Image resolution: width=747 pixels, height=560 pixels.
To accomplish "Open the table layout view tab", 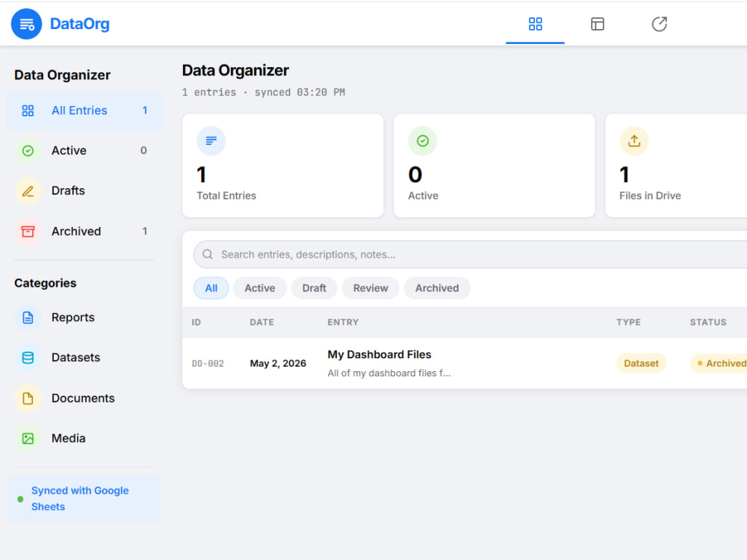I will click(x=598, y=24).
